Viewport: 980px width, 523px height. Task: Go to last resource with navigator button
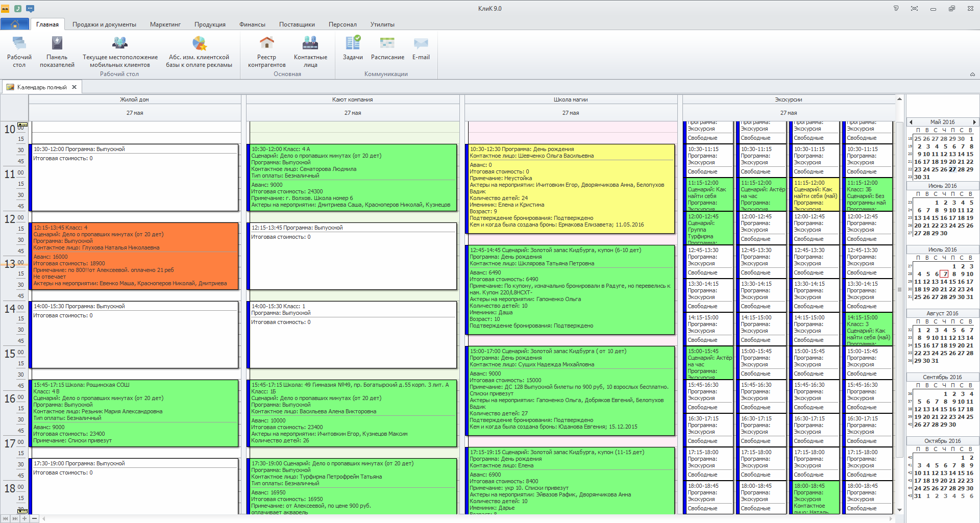(x=15, y=518)
